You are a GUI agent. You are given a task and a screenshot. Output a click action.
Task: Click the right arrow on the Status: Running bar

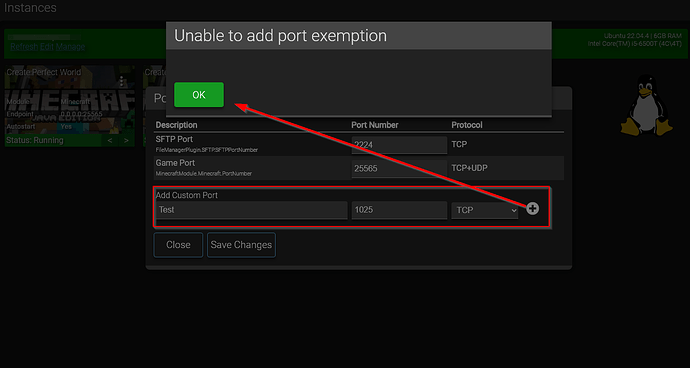pos(126,140)
